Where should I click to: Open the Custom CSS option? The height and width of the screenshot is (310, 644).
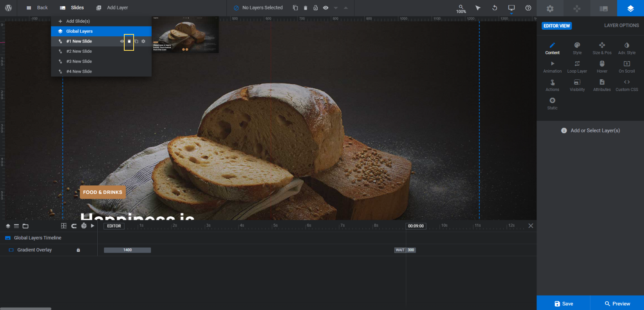627,86
